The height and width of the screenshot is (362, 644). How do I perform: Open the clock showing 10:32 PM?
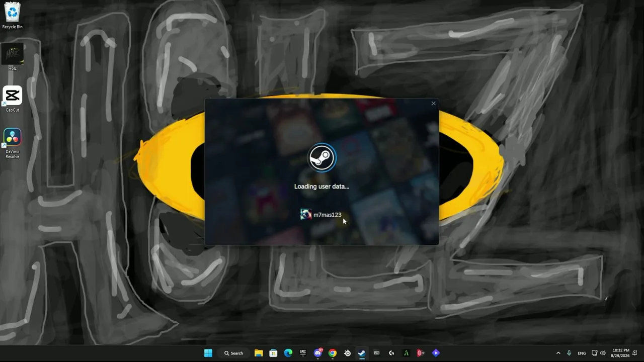[621, 353]
